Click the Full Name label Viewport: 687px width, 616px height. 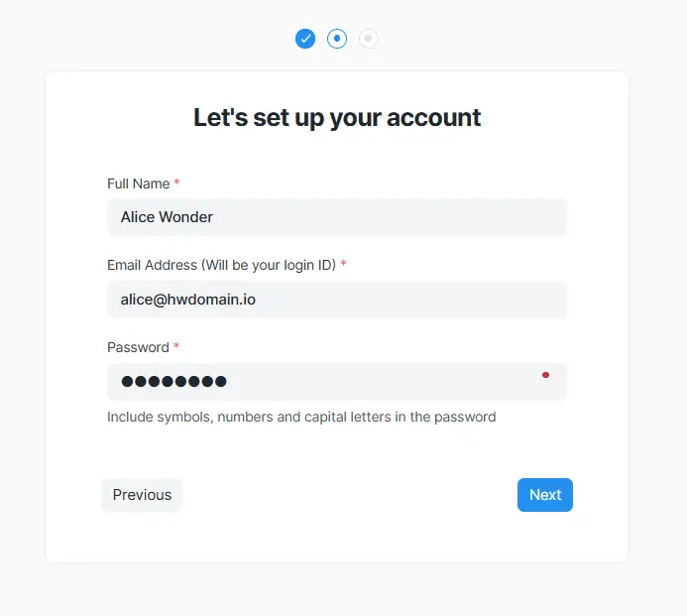pyautogui.click(x=139, y=184)
